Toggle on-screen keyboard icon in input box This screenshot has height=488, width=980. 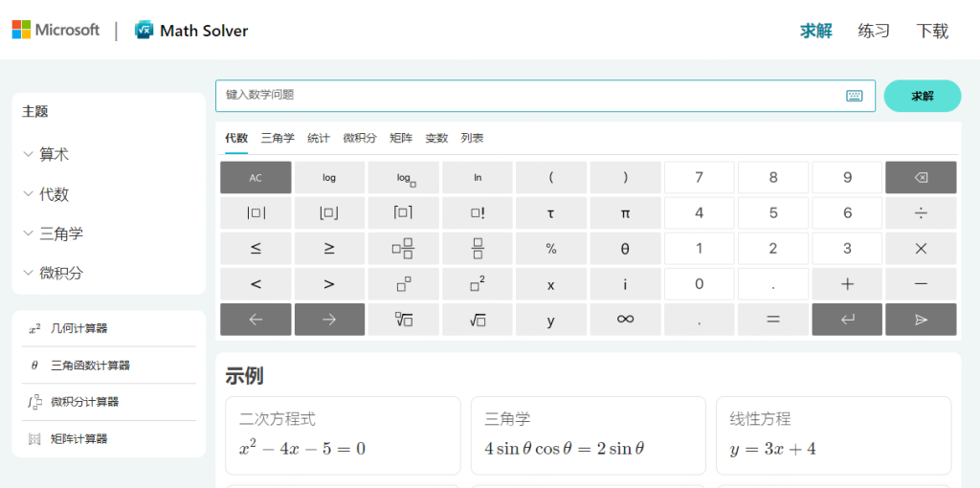pyautogui.click(x=855, y=96)
